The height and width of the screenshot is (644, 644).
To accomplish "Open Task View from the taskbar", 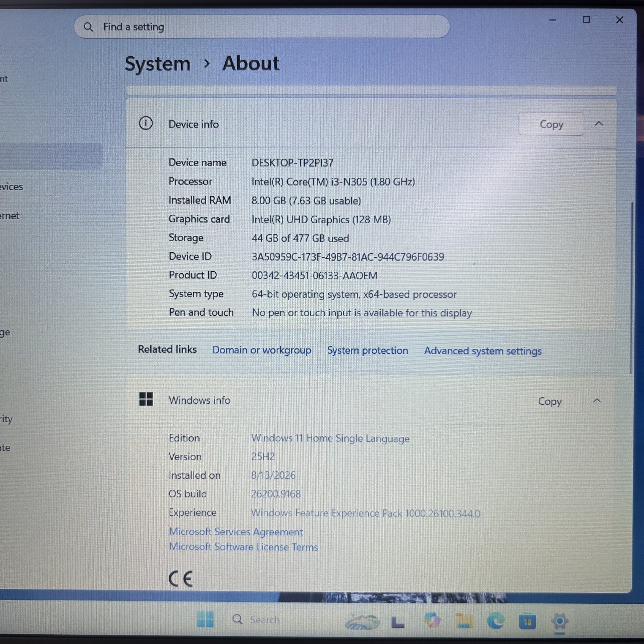I will coord(398,622).
